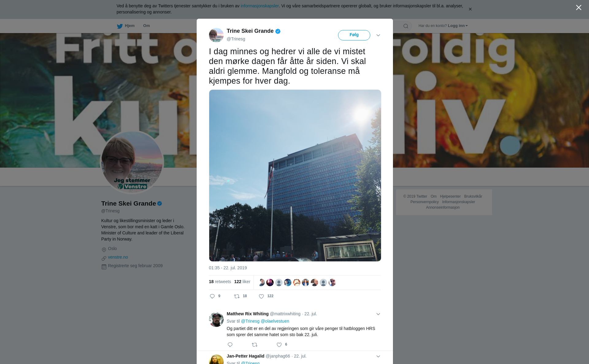
Task: Click the search magnifier icon in the top bar
Action: (406, 26)
